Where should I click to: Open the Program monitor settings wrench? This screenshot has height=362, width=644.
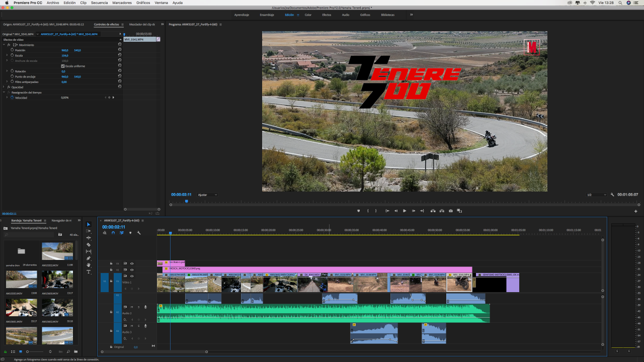[612, 195]
